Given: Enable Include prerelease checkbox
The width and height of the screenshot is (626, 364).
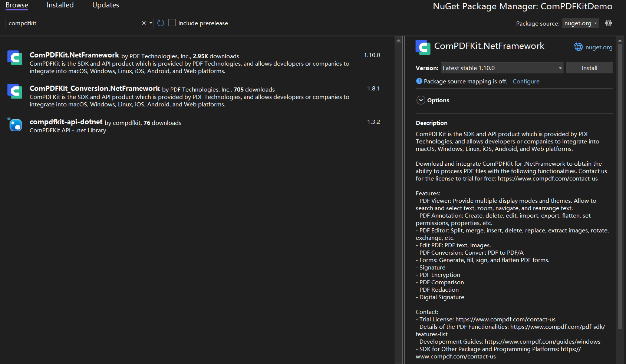Looking at the screenshot, I should click(172, 23).
